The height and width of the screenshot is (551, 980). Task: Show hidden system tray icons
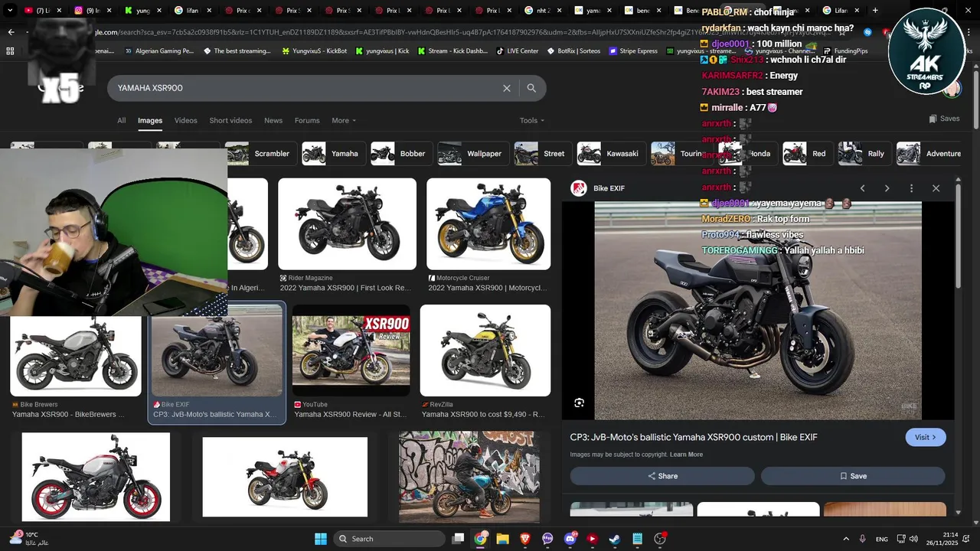point(846,539)
